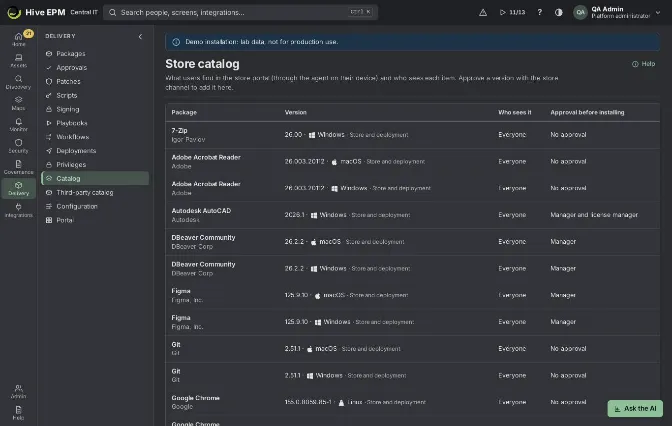Open the Discovery sidebar icon
This screenshot has height=426, width=672.
18,82
